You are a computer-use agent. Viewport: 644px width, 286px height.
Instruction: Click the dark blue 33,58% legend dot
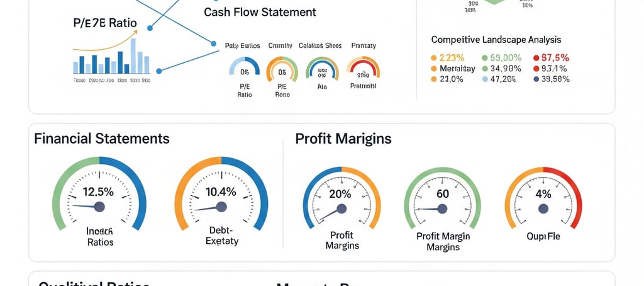tap(536, 79)
